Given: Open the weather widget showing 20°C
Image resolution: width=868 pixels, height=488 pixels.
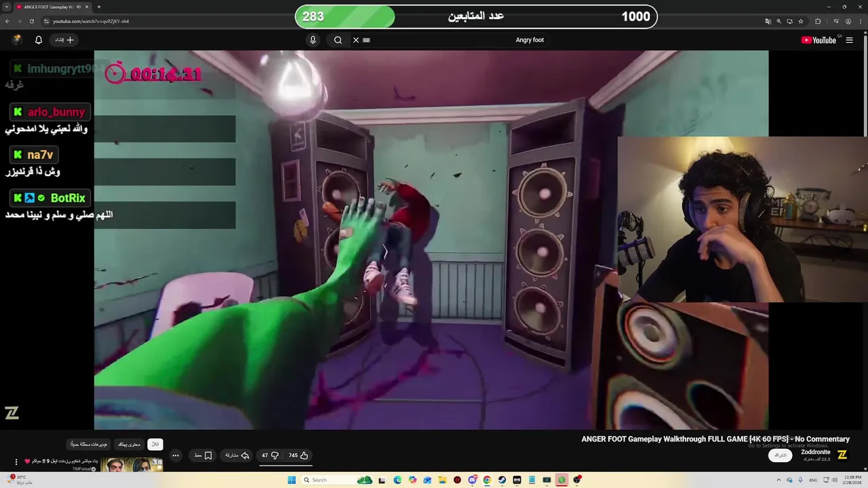Looking at the screenshot, I should pos(20,480).
